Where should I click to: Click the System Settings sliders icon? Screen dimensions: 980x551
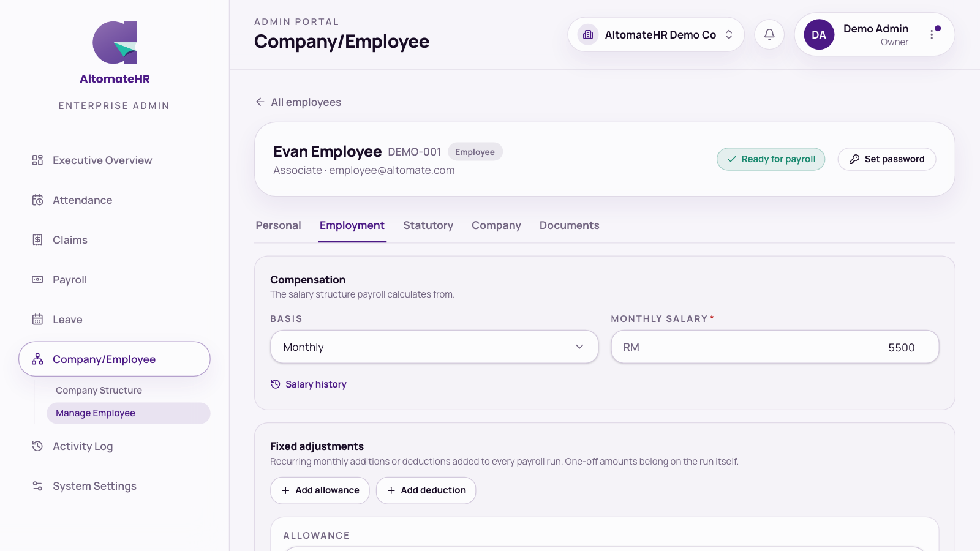point(37,486)
